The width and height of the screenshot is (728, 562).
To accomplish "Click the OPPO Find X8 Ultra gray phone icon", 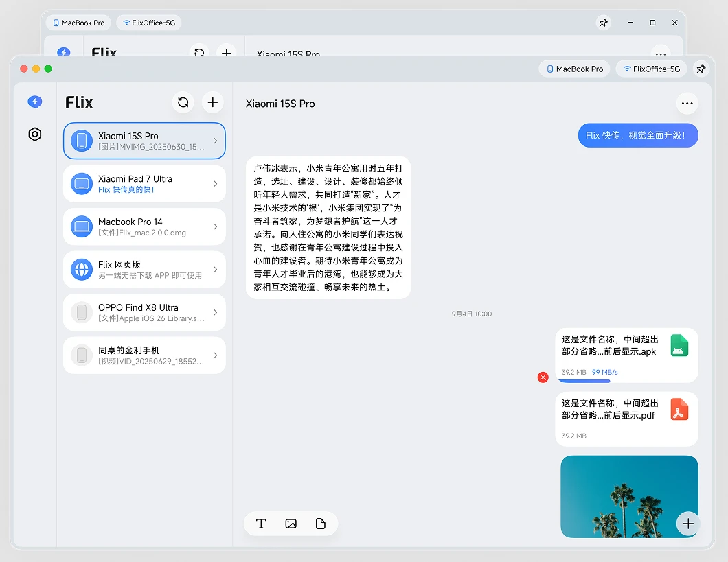I will [x=82, y=312].
